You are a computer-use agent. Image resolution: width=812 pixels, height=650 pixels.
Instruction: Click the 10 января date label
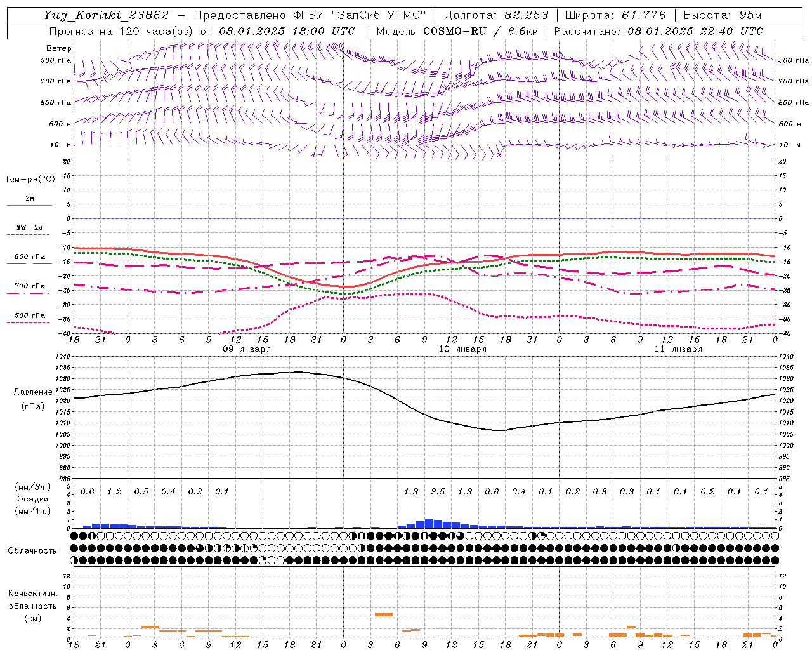click(x=462, y=349)
